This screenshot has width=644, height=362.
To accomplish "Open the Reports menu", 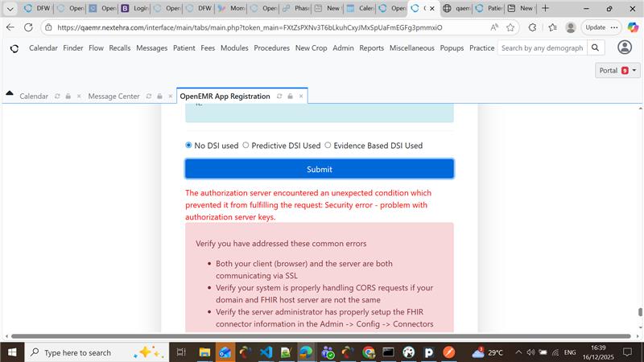I will tap(371, 48).
